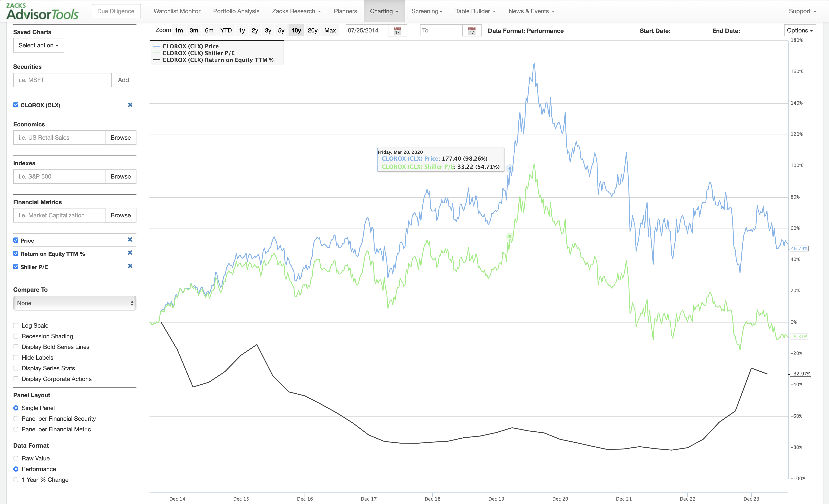Open the Select action dropdown

pos(38,45)
